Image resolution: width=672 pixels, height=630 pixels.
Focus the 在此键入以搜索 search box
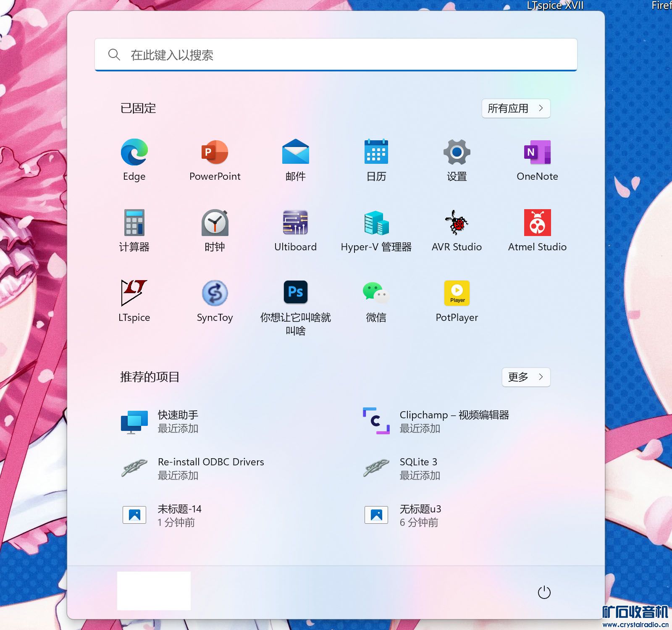(336, 55)
